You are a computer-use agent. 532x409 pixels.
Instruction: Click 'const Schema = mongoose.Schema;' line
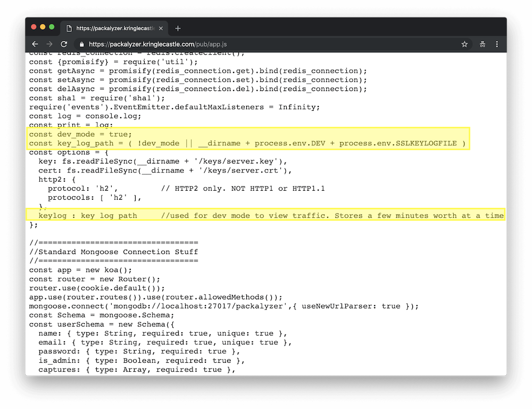coord(102,315)
